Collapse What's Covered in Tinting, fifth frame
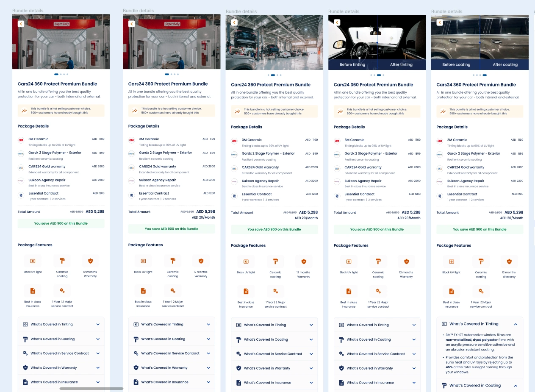The width and height of the screenshot is (535, 392). pyautogui.click(x=480, y=324)
